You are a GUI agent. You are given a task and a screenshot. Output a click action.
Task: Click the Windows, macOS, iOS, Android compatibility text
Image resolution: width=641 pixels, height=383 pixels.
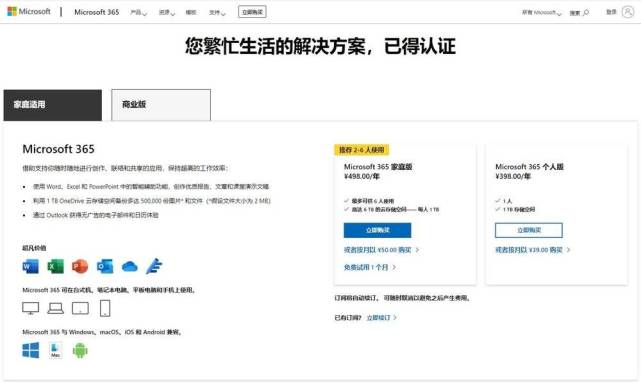(102, 332)
